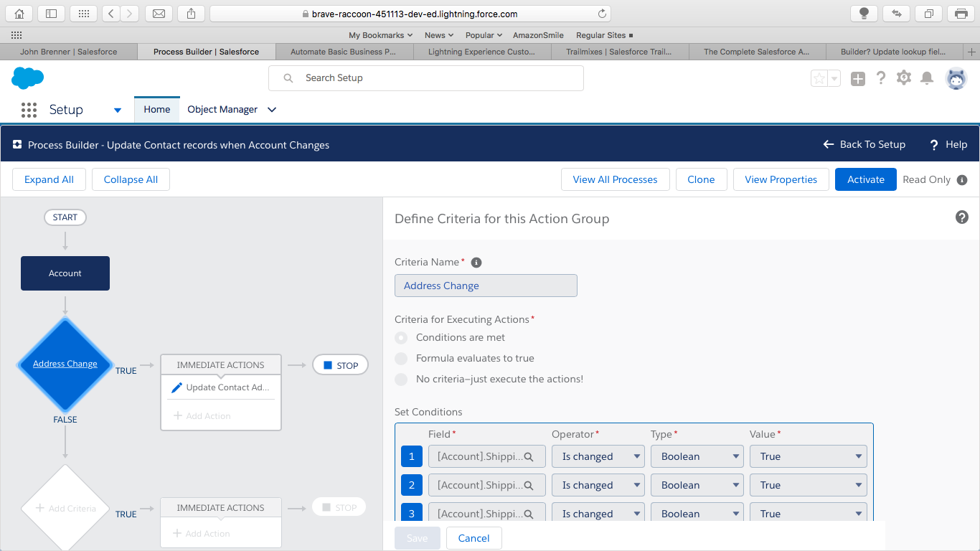The width and height of the screenshot is (980, 551).
Task: Switch to the Automate Basic Business tab
Action: [343, 52]
